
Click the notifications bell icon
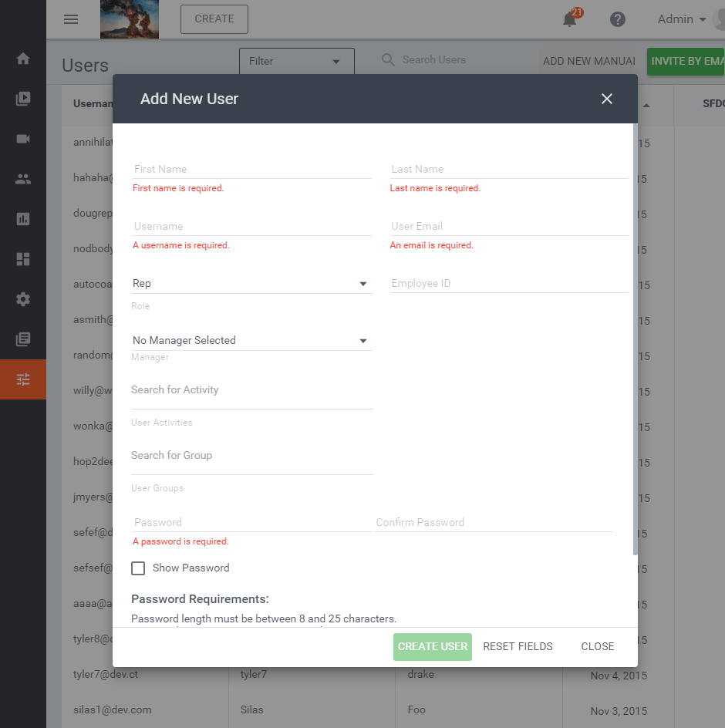coord(570,19)
